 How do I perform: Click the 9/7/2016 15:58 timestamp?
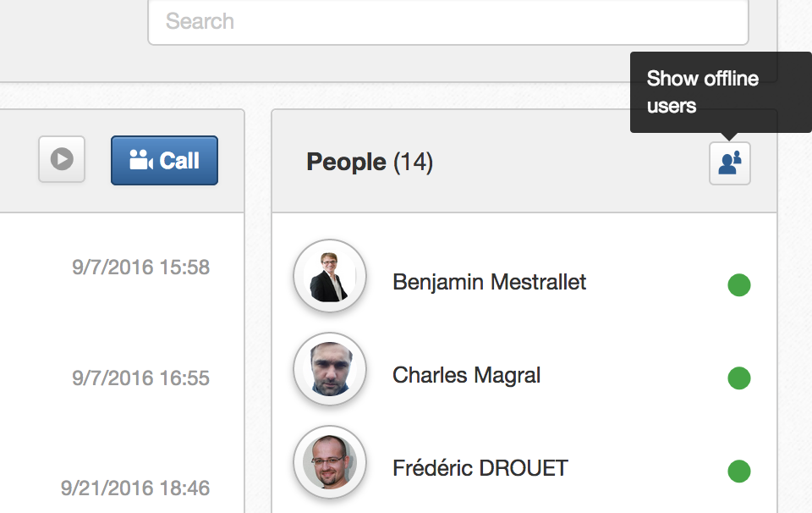pyautogui.click(x=140, y=268)
